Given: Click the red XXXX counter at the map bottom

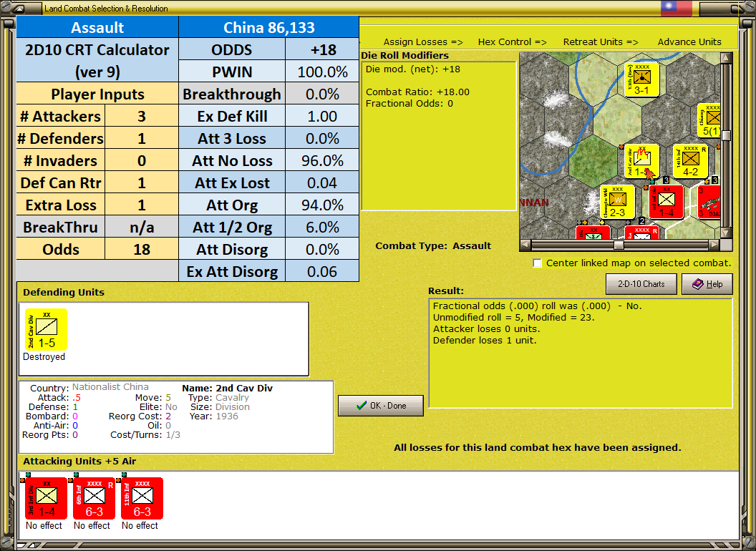Looking at the screenshot, I should pos(641,233).
